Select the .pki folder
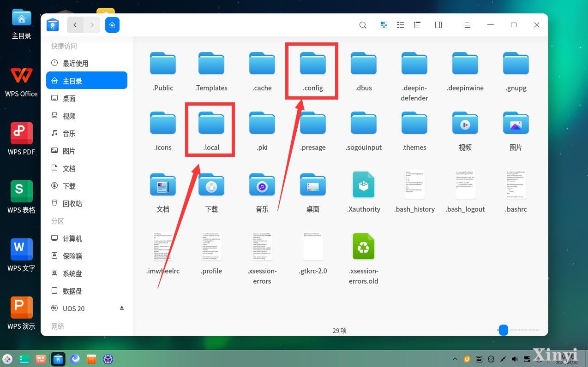Image resolution: width=588 pixels, height=367 pixels. point(262,123)
